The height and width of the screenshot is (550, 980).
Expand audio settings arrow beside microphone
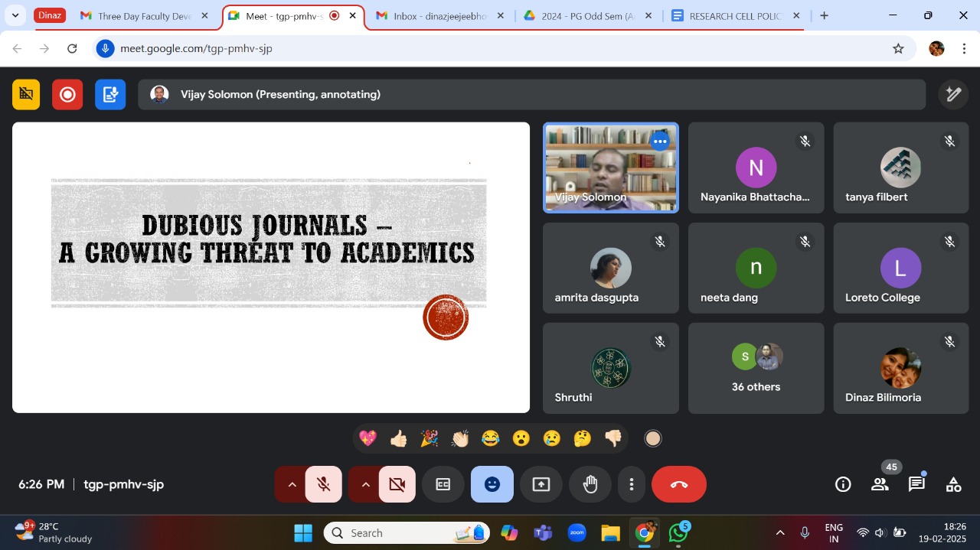pos(292,484)
